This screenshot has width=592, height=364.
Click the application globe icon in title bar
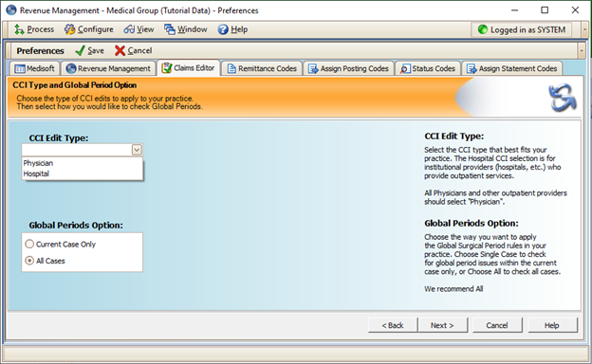click(11, 10)
